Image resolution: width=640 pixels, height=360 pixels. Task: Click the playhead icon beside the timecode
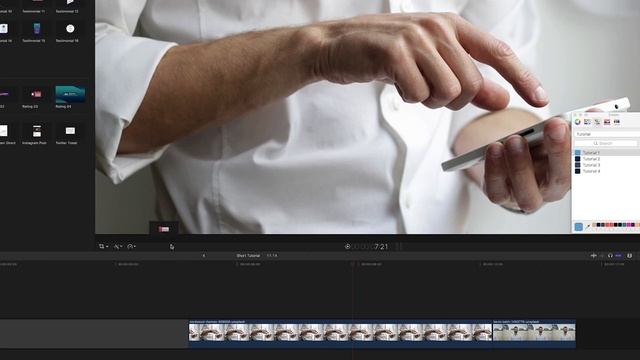point(347,247)
